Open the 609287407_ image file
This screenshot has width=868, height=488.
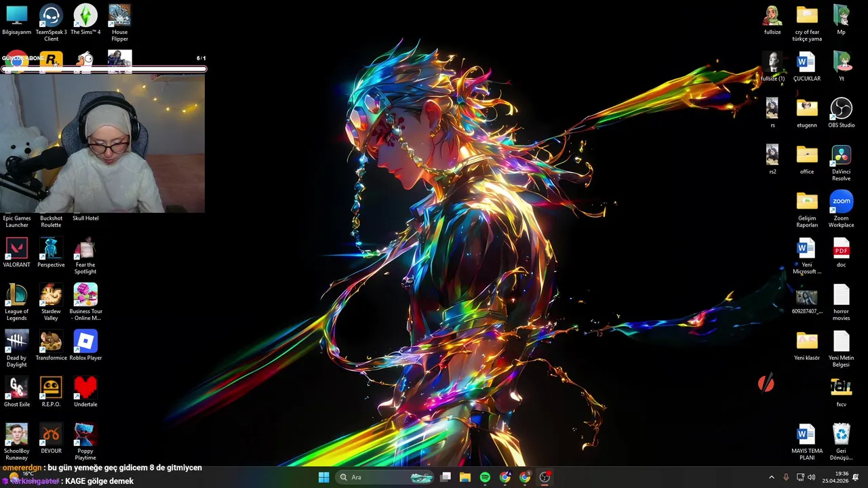(807, 302)
